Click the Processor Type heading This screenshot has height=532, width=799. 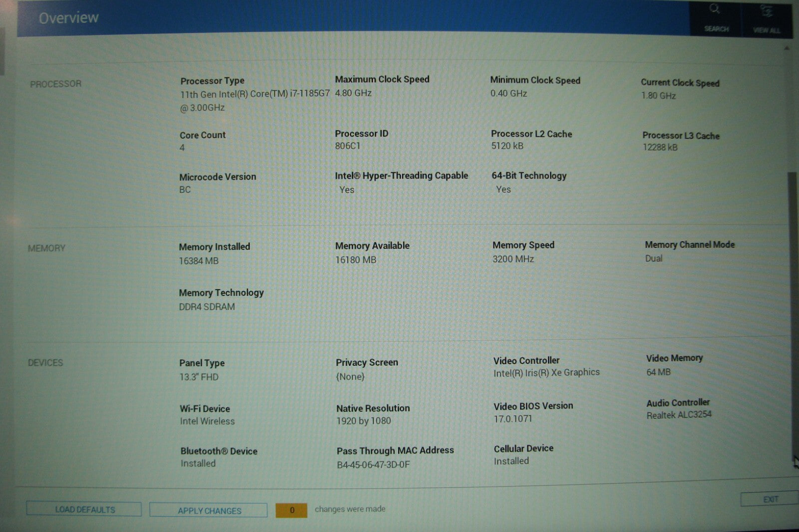coord(212,81)
